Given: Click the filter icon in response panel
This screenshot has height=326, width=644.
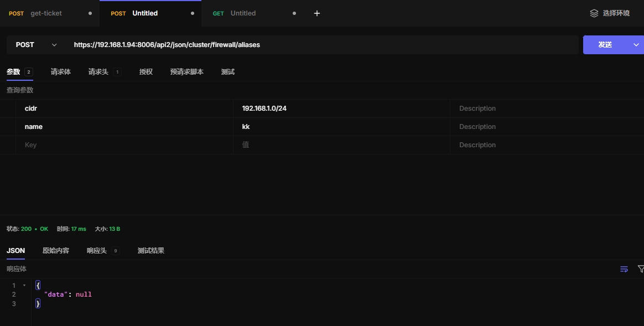Looking at the screenshot, I should [641, 269].
